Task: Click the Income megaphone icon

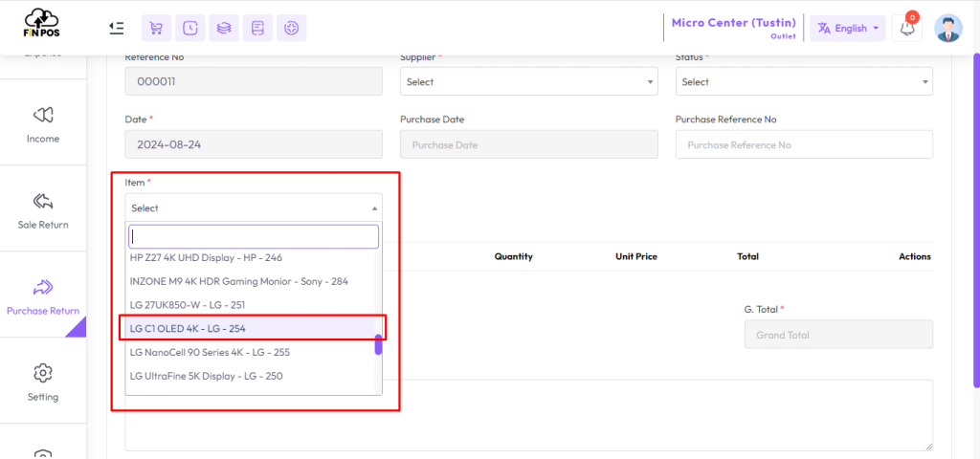Action: tap(43, 115)
